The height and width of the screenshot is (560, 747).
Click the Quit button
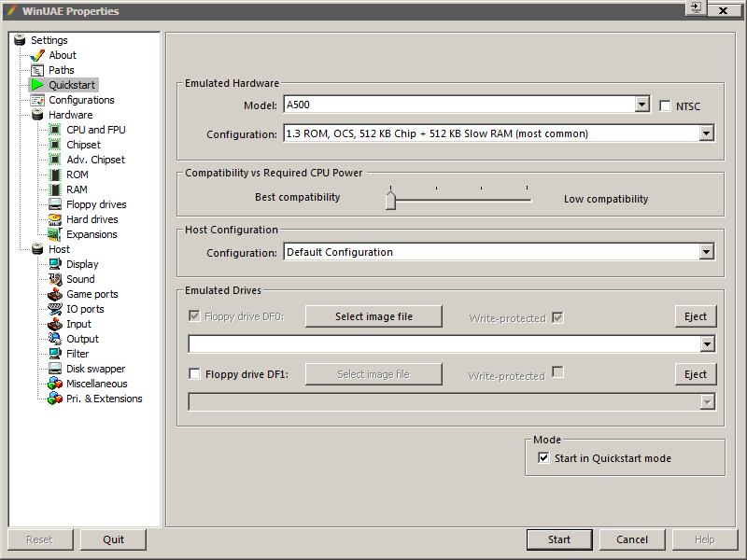tap(113, 539)
